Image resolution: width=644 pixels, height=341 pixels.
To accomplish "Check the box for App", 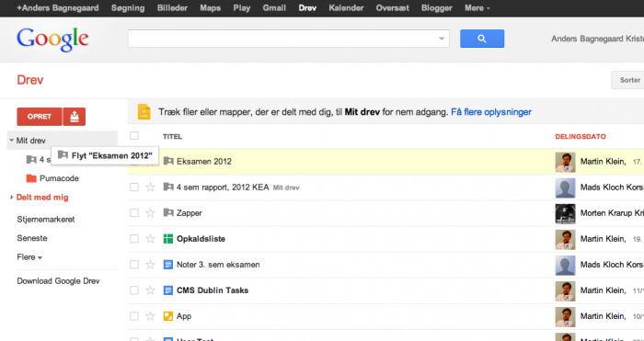I will tap(134, 316).
